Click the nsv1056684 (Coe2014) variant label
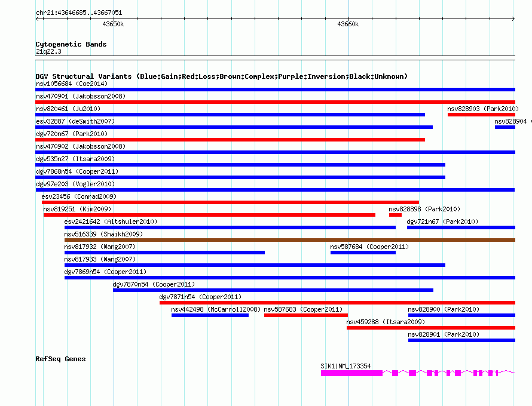The width and height of the screenshot is (532, 406). tap(72, 84)
